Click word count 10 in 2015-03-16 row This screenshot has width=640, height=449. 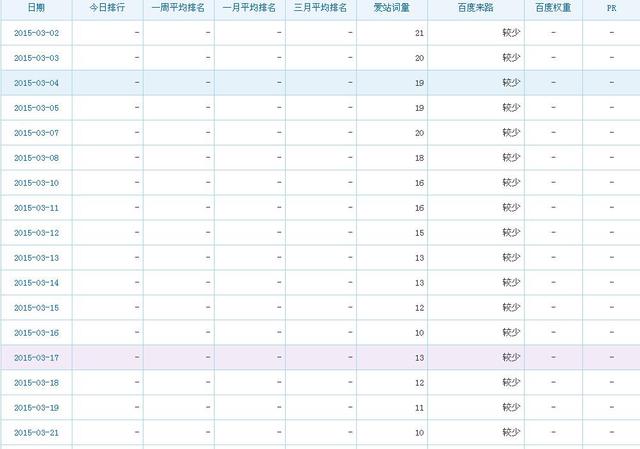(419, 333)
